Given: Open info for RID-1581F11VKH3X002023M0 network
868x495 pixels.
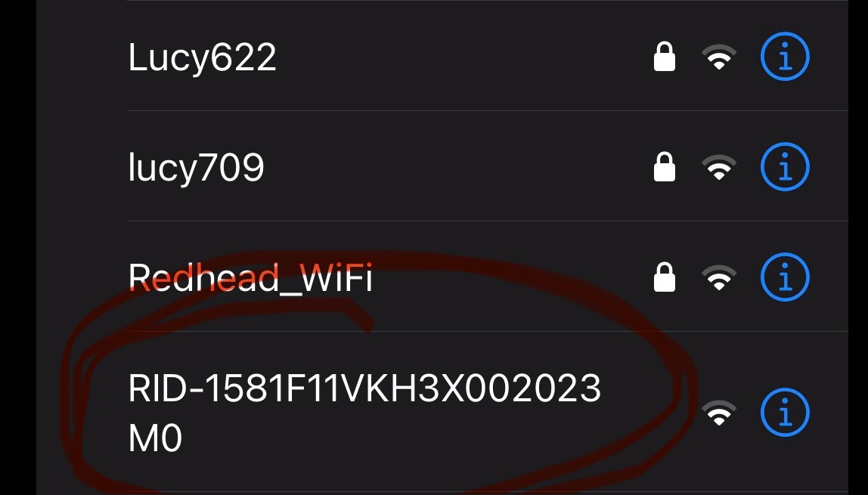Looking at the screenshot, I should coord(785,412).
